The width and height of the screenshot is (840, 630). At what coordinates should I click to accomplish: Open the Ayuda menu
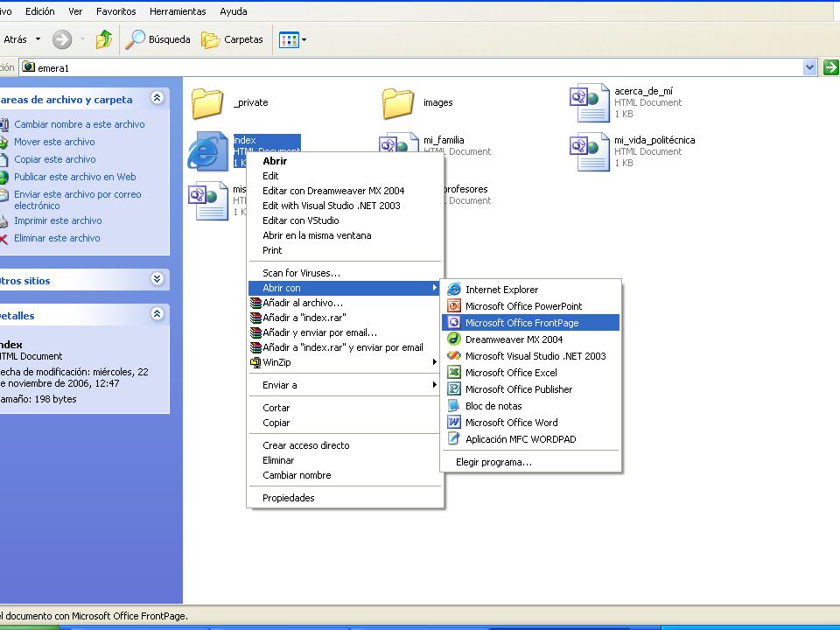[234, 11]
